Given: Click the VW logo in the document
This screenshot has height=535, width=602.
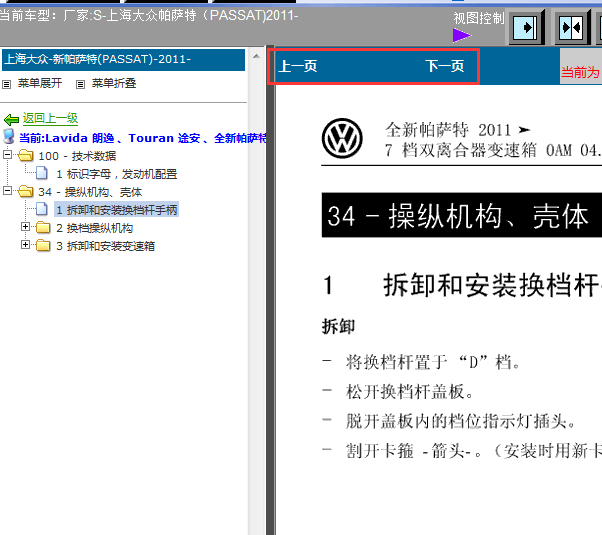Looking at the screenshot, I should pyautogui.click(x=342, y=138).
